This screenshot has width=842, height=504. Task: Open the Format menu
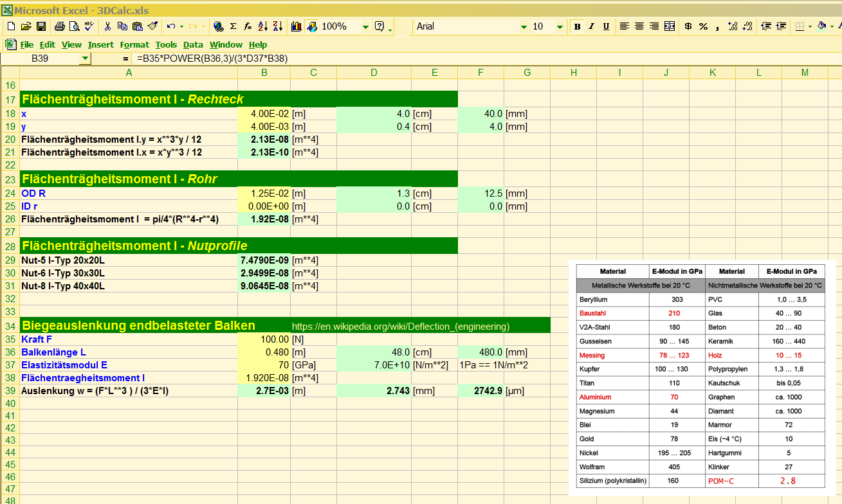coord(134,44)
